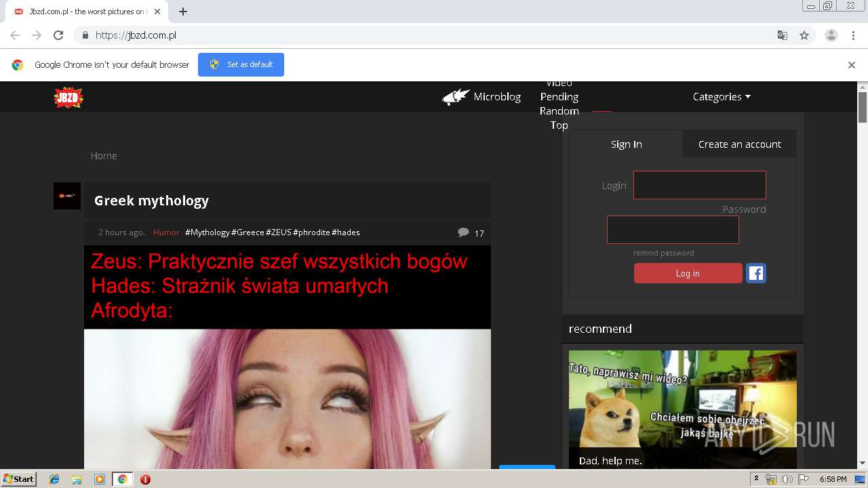This screenshot has width=868, height=488.
Task: Select the Chrome taskbar button
Action: (123, 479)
